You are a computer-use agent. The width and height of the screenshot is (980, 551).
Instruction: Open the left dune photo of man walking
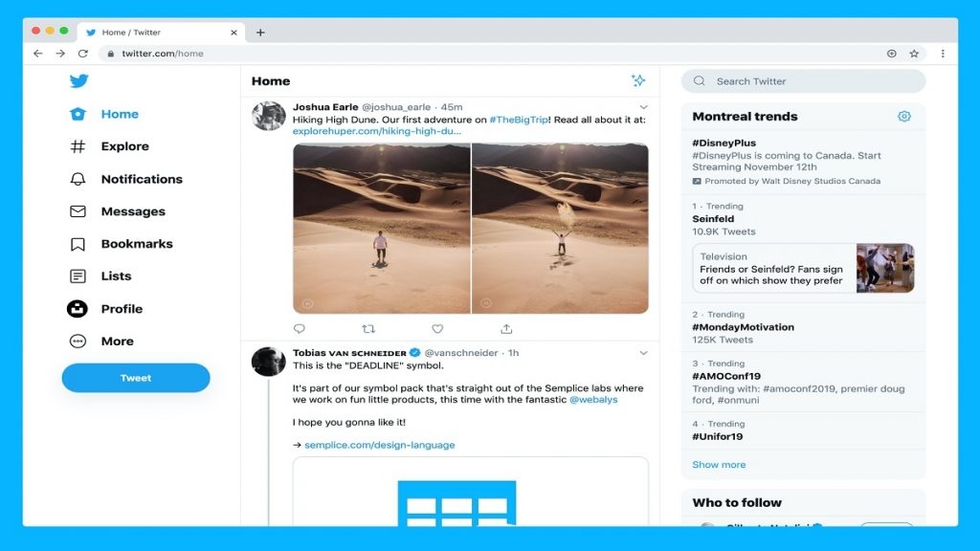pyautogui.click(x=381, y=229)
